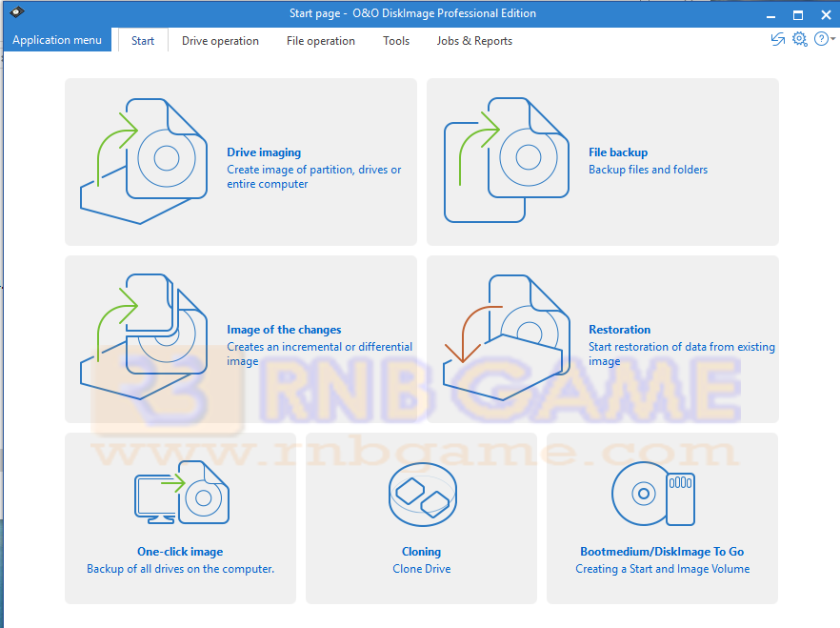Open the File operation tab
The width and height of the screenshot is (840, 628).
click(x=320, y=41)
